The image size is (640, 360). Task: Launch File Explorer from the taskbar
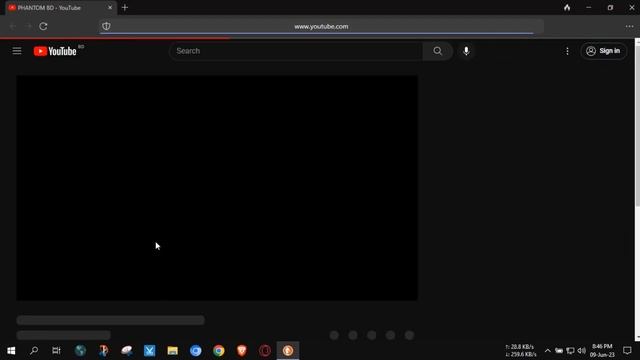[x=173, y=351]
